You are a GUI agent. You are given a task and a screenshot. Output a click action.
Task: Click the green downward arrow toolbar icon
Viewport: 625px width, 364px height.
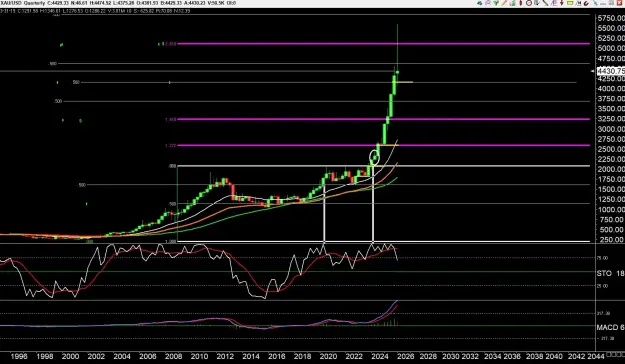tap(496, 3)
